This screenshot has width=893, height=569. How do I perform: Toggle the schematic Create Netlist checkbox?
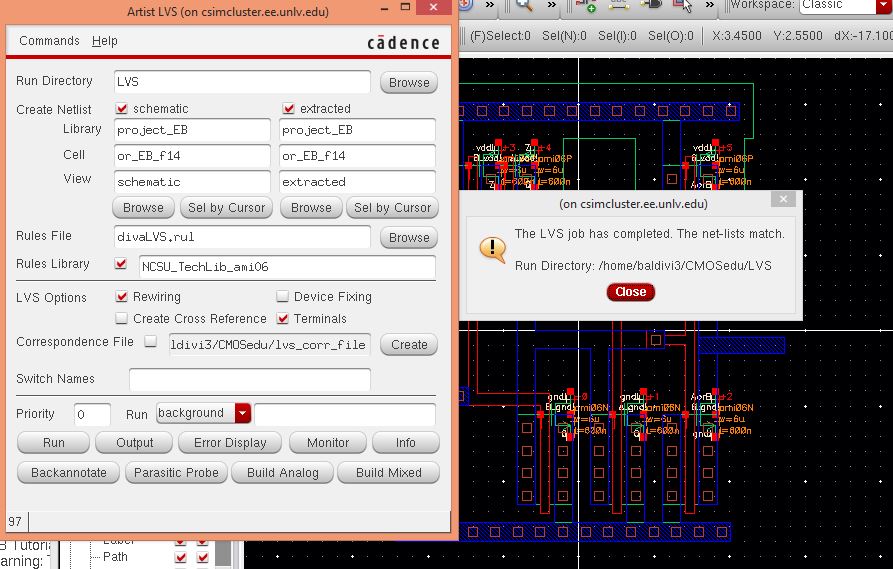122,108
